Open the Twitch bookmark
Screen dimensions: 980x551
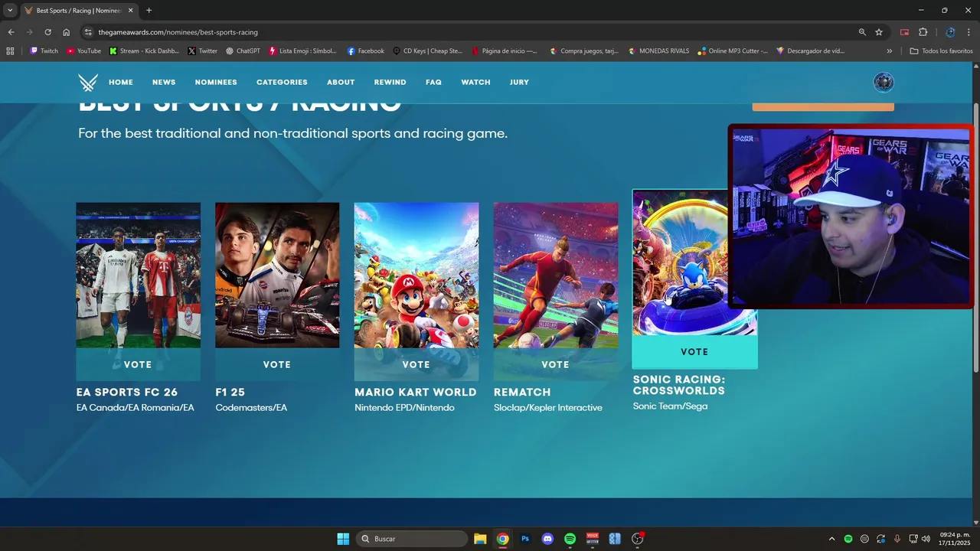(x=44, y=51)
